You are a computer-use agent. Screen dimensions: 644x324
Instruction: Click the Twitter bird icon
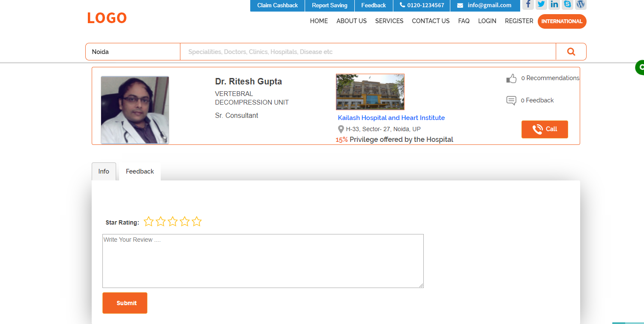tap(541, 5)
